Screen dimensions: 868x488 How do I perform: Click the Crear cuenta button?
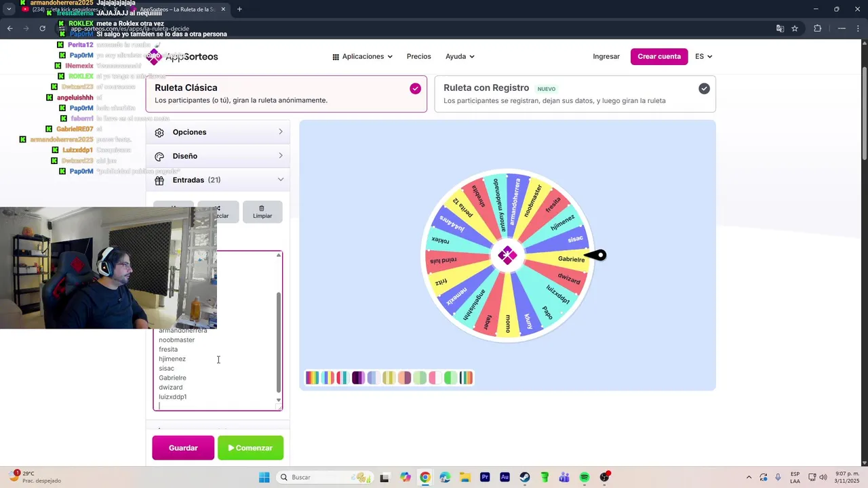[659, 56]
